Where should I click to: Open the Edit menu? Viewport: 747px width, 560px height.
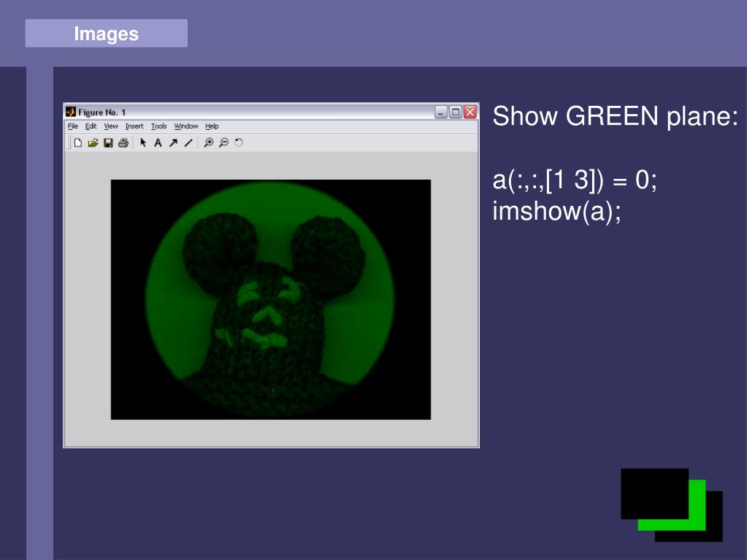[x=91, y=126]
